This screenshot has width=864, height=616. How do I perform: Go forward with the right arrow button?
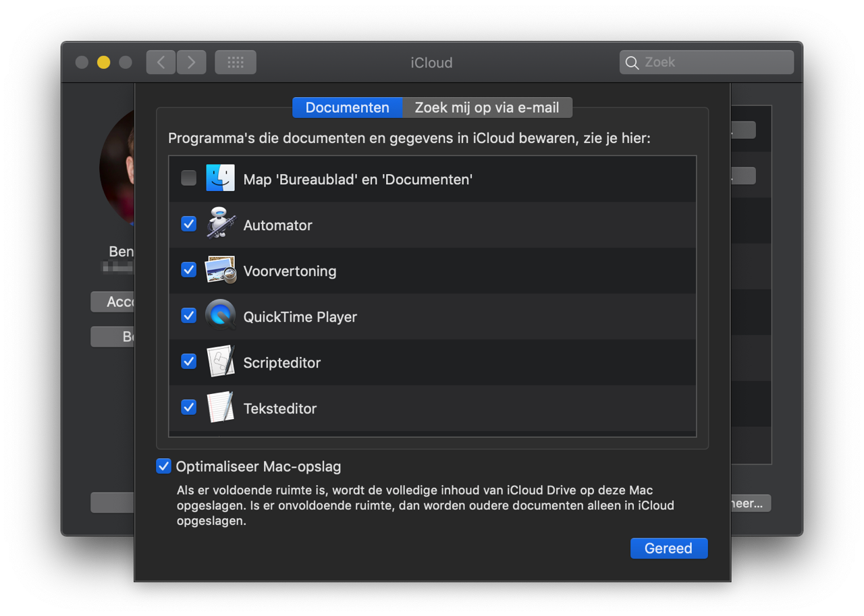pos(192,62)
